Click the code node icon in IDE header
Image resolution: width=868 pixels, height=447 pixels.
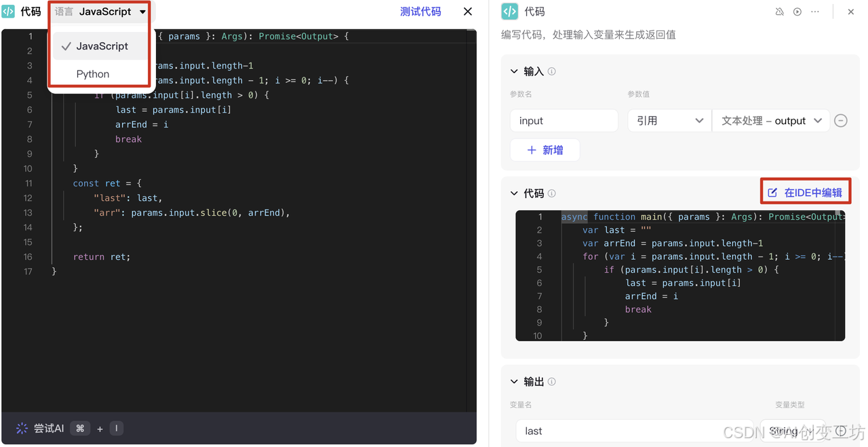[8, 12]
